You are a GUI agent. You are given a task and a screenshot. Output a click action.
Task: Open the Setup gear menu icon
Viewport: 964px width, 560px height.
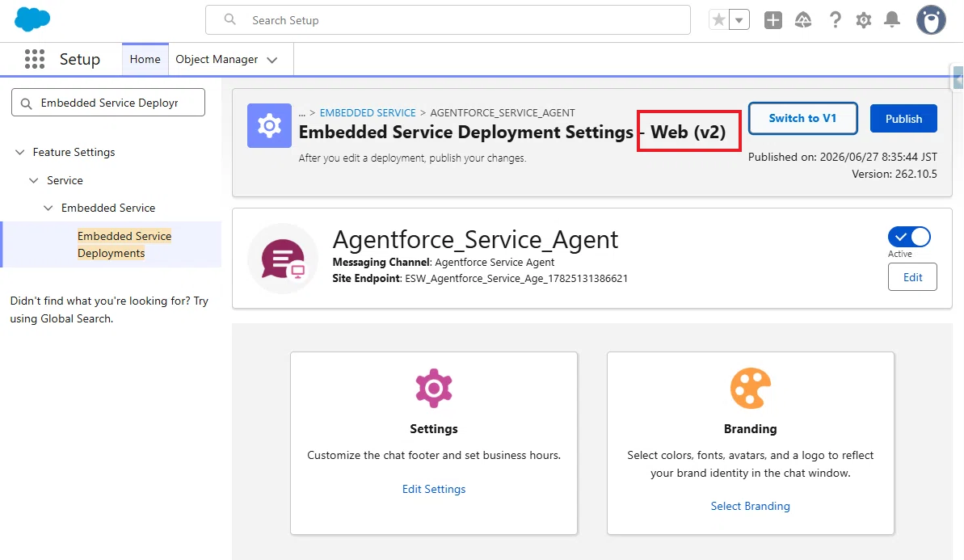click(864, 20)
